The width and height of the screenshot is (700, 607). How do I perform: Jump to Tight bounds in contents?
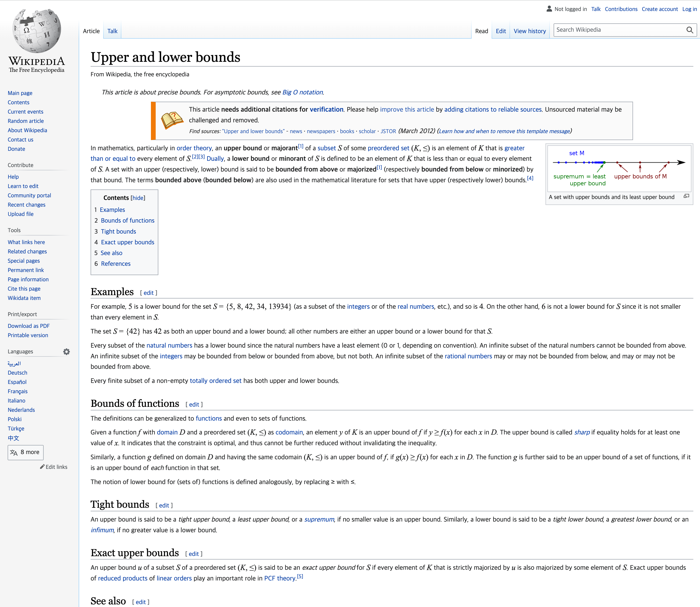[x=118, y=231]
